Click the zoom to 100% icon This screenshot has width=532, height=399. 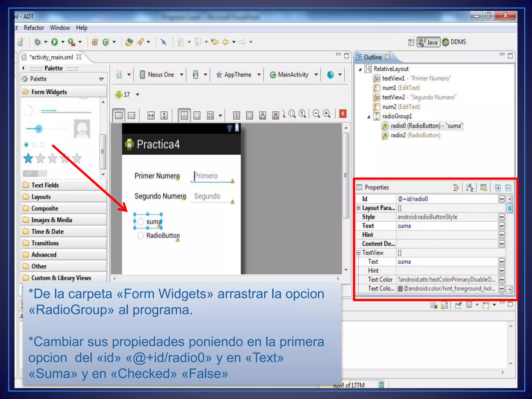[x=302, y=114]
